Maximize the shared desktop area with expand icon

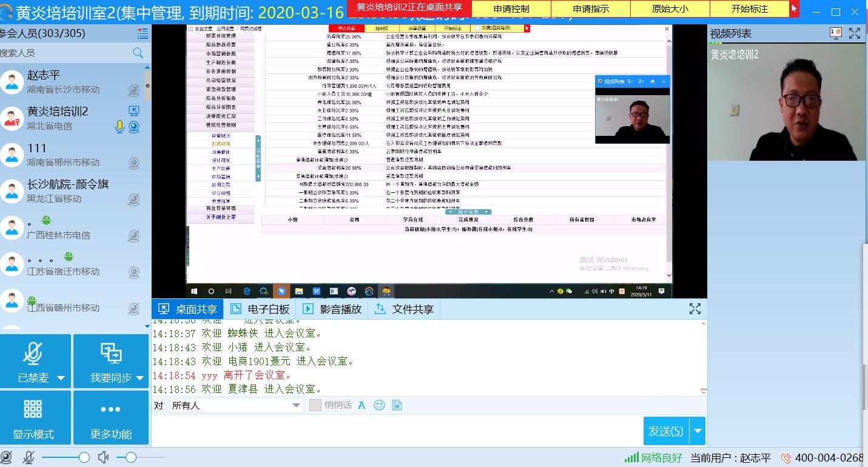695,309
